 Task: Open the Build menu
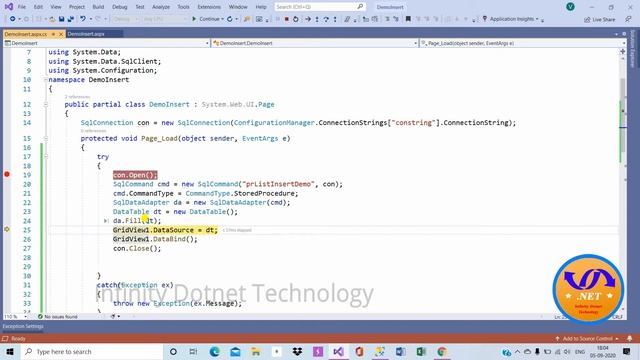click(x=98, y=7)
